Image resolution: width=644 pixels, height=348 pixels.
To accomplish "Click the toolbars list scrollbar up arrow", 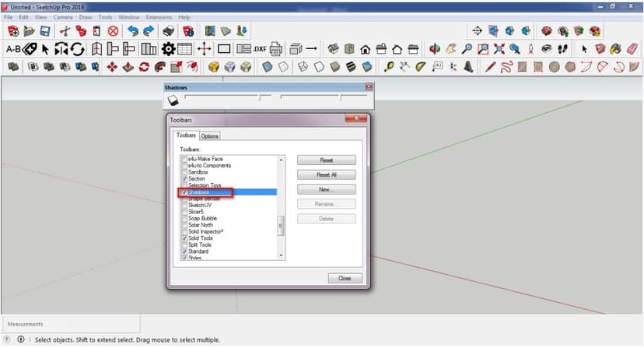I will 282,160.
